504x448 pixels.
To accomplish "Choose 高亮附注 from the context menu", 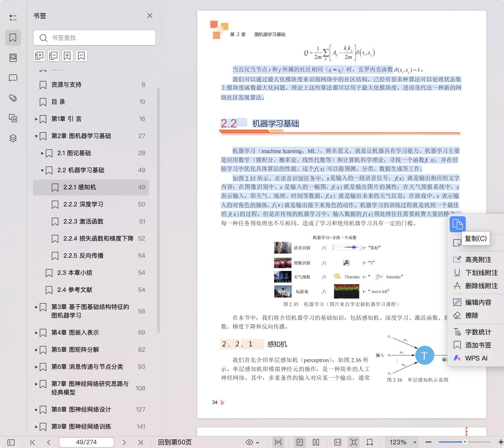I will 478,260.
